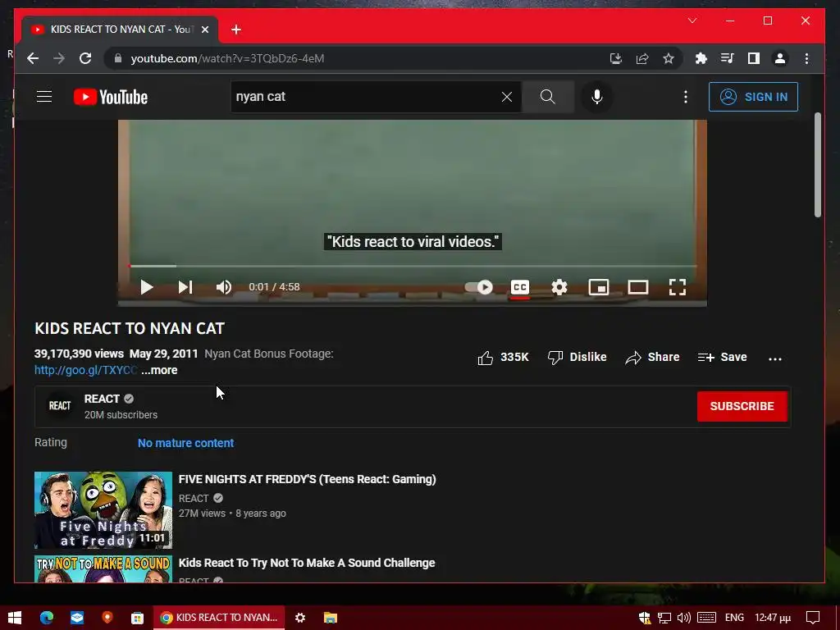Open the REACT channel name beside the avatar
The width and height of the screenshot is (840, 630).
(102, 399)
